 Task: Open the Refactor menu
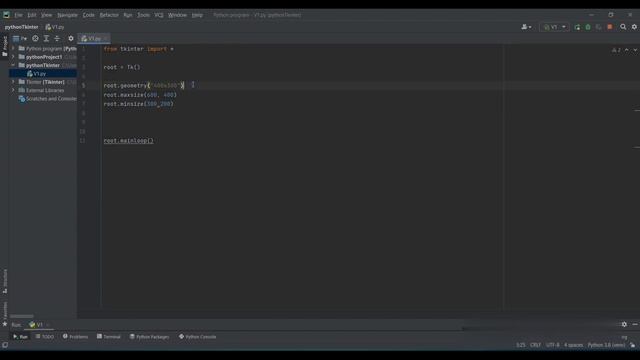click(x=109, y=15)
